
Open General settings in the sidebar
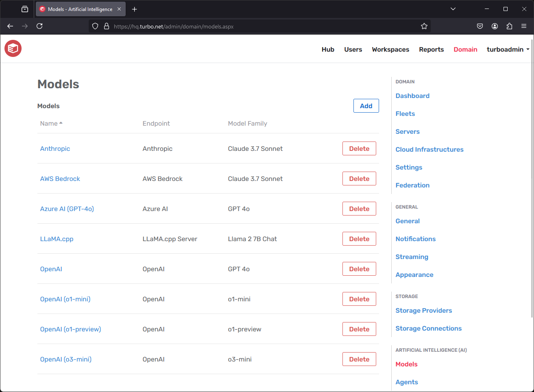(x=408, y=221)
